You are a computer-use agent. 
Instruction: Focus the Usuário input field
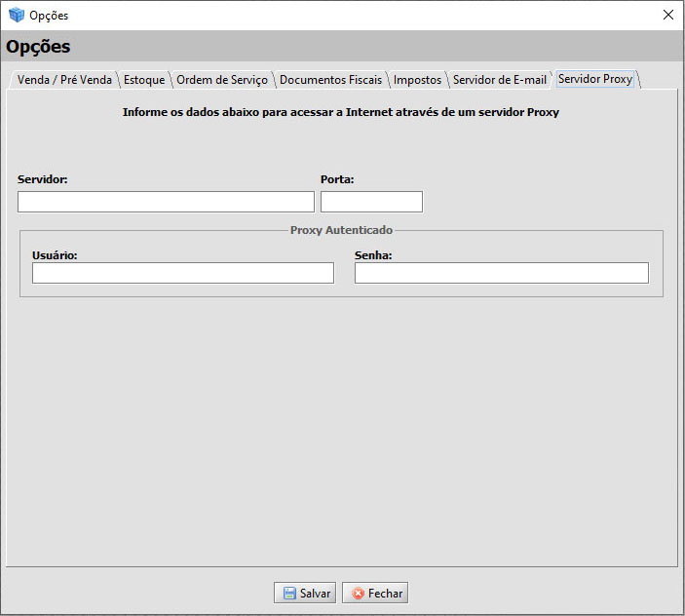182,273
